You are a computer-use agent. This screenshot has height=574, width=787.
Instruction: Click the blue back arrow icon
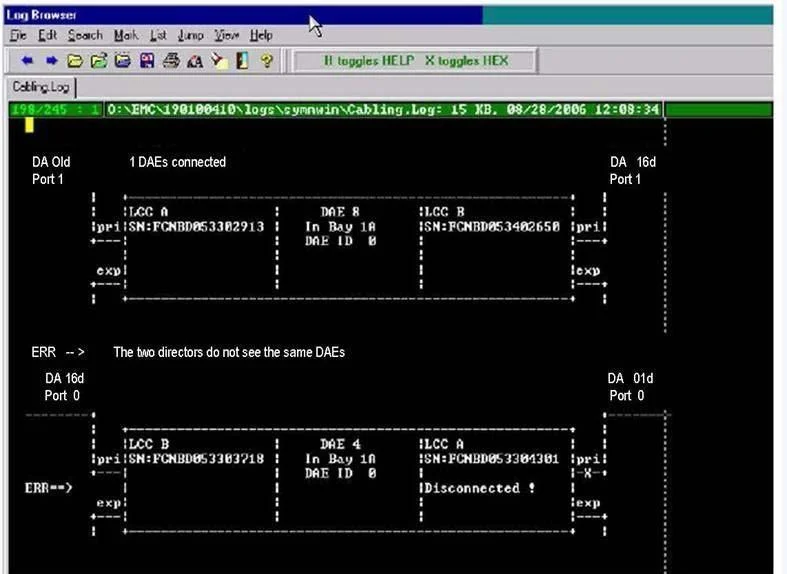(27, 61)
